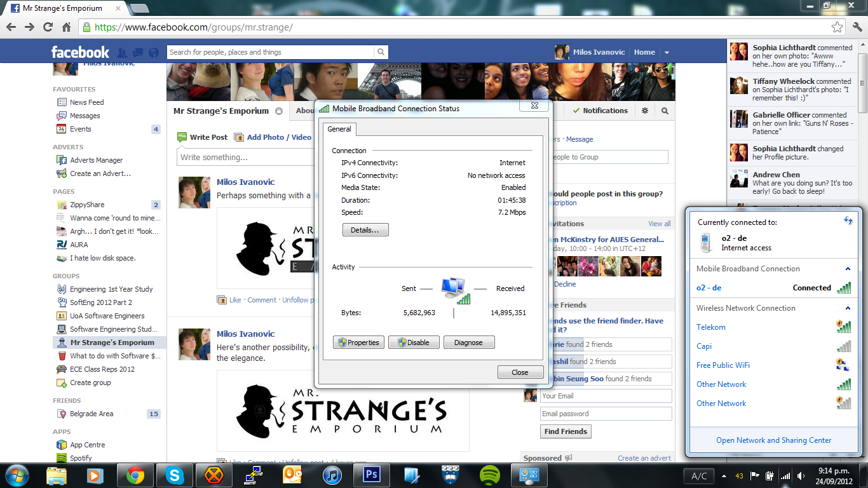Open Spotify from the taskbar

[x=489, y=475]
